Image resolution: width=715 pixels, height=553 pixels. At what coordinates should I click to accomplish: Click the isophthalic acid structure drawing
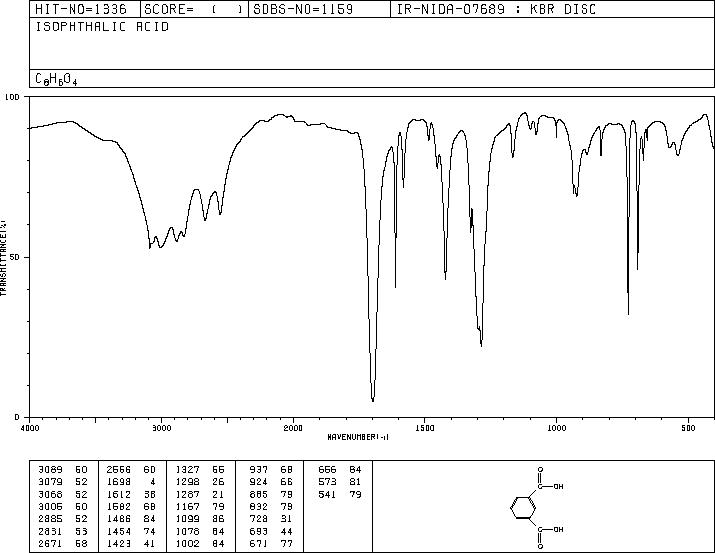coord(537,507)
